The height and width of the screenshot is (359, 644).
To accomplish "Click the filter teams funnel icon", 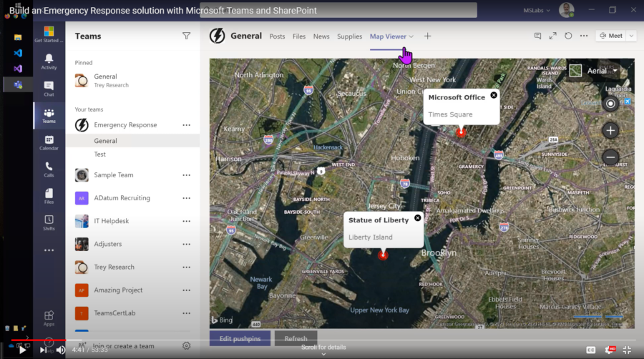I will [x=187, y=36].
